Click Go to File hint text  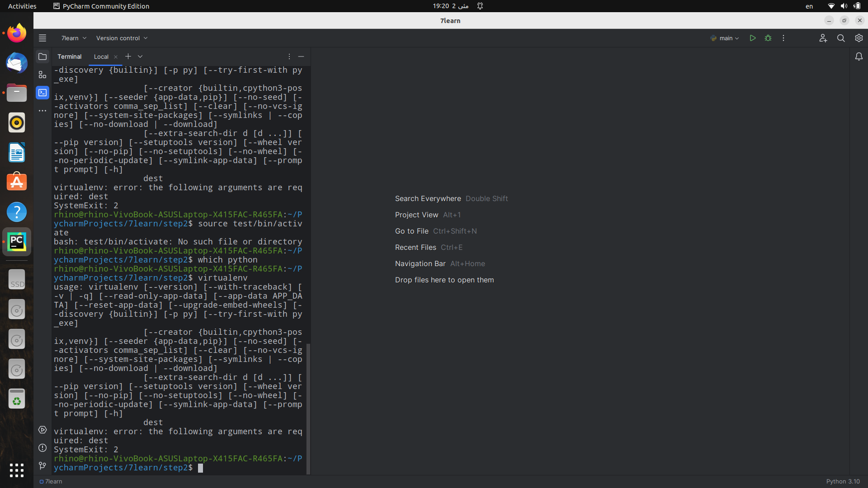pyautogui.click(x=411, y=231)
